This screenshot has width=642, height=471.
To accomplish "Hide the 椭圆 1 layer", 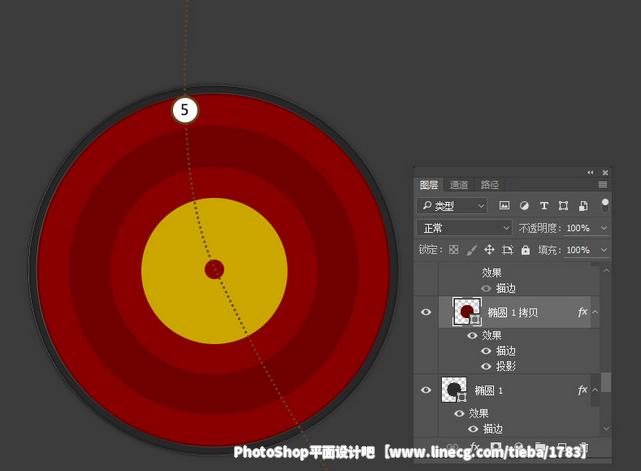I will (x=426, y=390).
